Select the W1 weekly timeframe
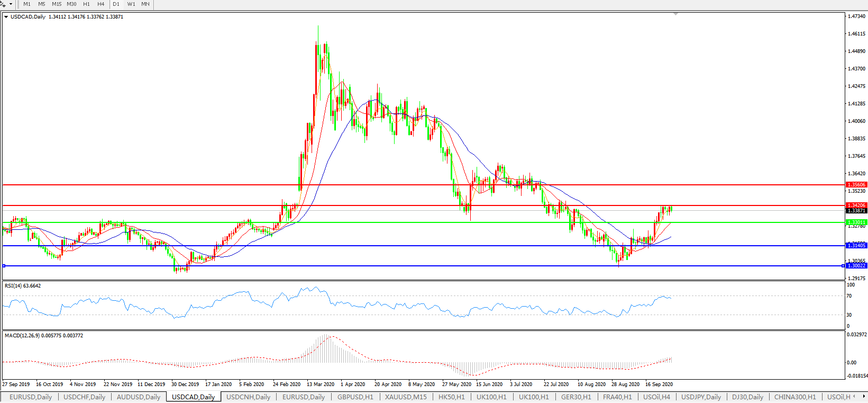The image size is (868, 403). pyautogui.click(x=131, y=4)
